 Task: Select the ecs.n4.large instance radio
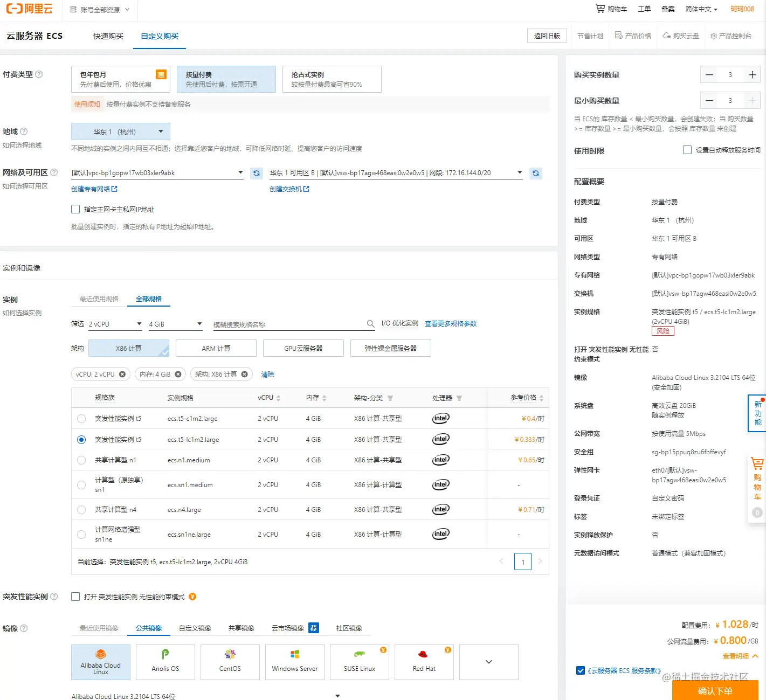click(x=81, y=510)
